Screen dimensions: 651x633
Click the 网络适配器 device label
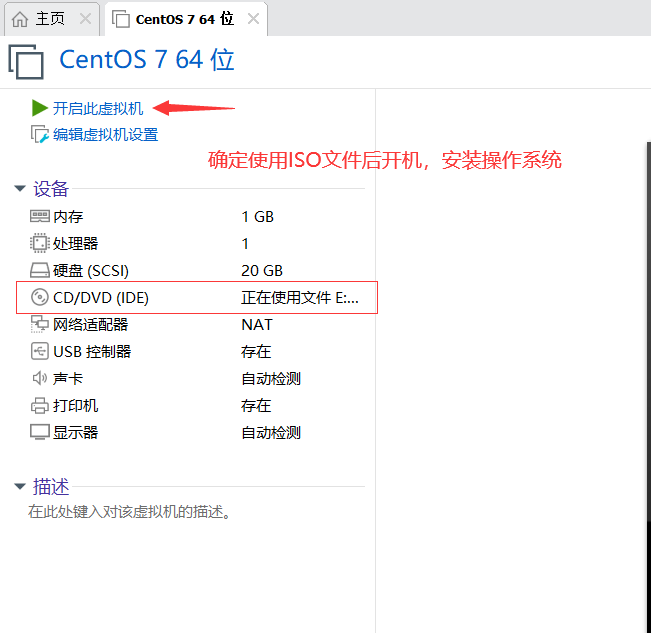[x=91, y=324]
